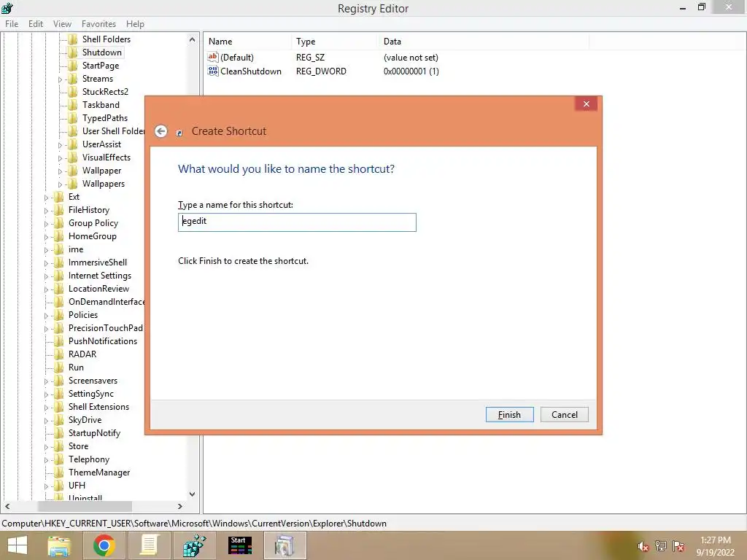
Task: Open the Help menu
Action: pyautogui.click(x=135, y=24)
